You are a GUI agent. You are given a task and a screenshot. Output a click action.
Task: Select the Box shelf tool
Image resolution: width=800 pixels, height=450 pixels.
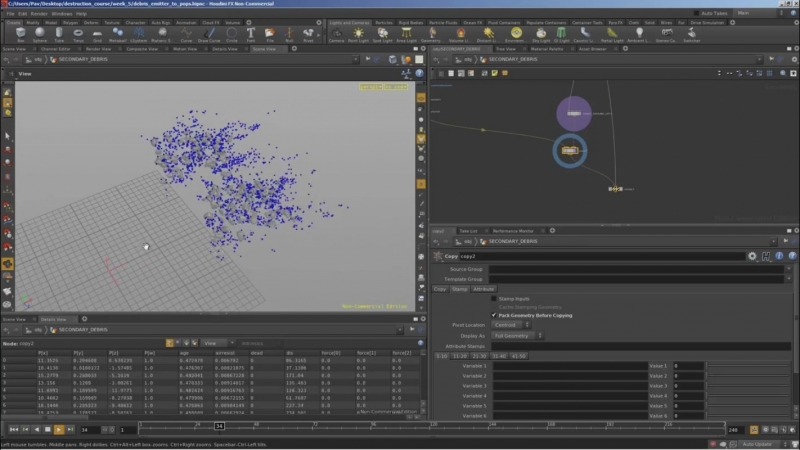(x=20, y=34)
